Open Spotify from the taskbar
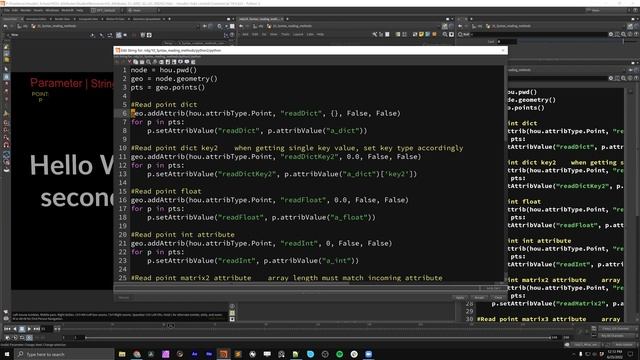 point(340,354)
